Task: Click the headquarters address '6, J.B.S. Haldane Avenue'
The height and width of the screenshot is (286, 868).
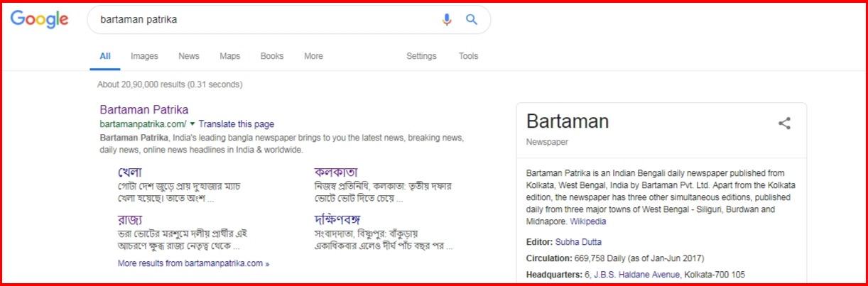Action: click(x=632, y=275)
